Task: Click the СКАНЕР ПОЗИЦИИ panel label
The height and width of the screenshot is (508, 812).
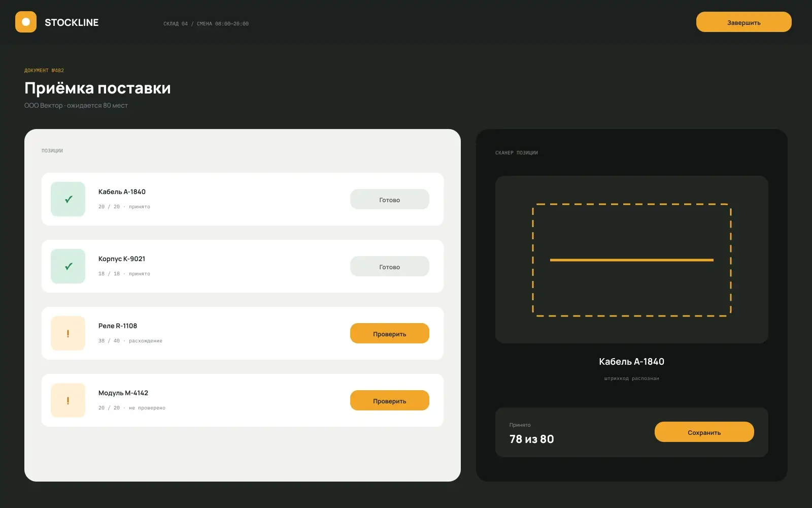Action: coord(517,153)
